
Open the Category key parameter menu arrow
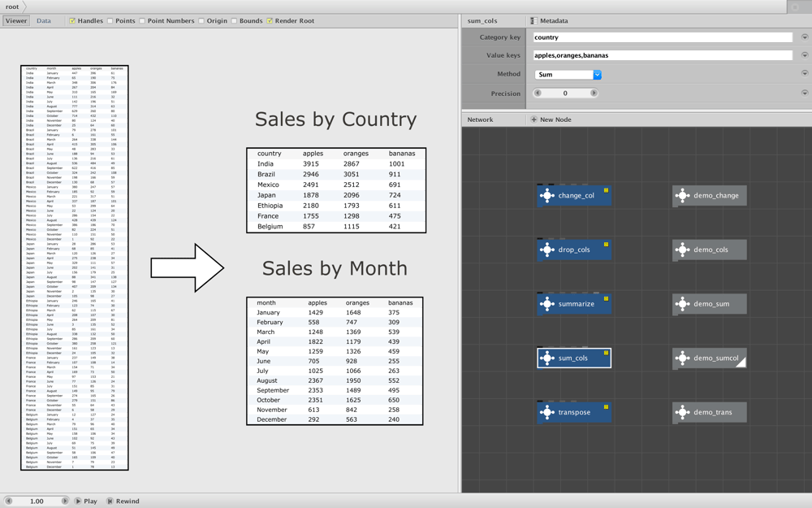click(805, 37)
